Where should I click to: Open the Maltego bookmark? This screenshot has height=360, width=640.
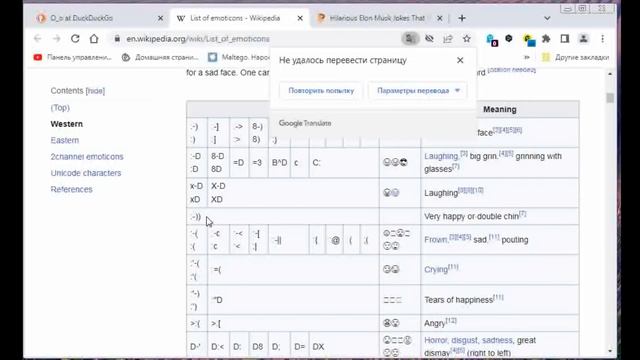coord(239,57)
